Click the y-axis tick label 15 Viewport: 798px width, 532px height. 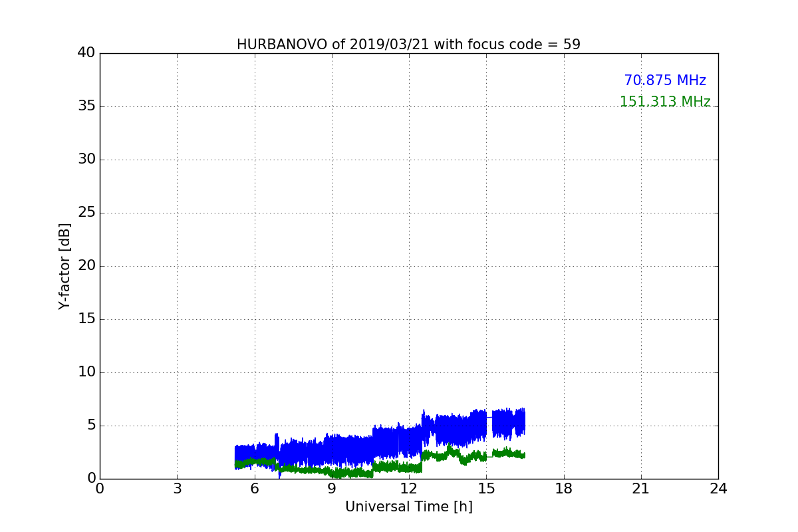click(x=86, y=319)
